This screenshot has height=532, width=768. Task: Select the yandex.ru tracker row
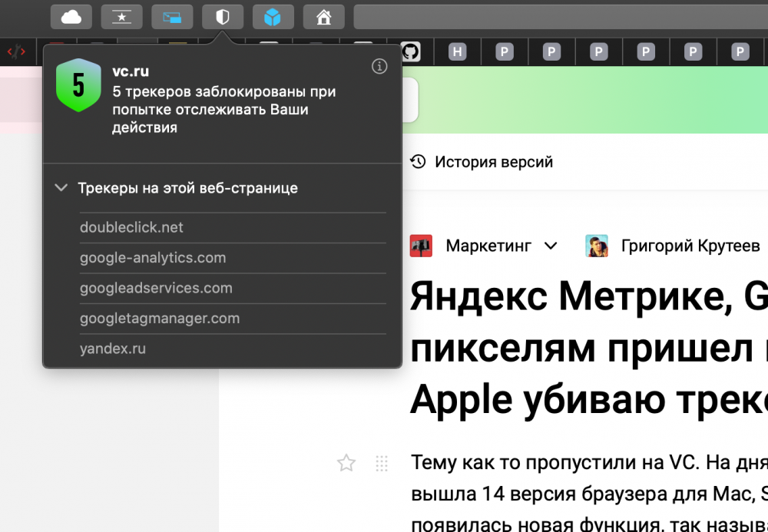(233, 349)
